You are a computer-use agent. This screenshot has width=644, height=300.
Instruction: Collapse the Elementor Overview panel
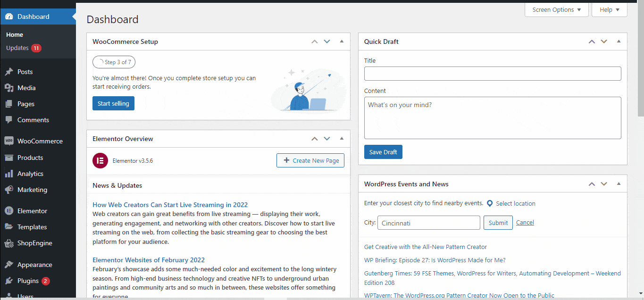tap(342, 139)
